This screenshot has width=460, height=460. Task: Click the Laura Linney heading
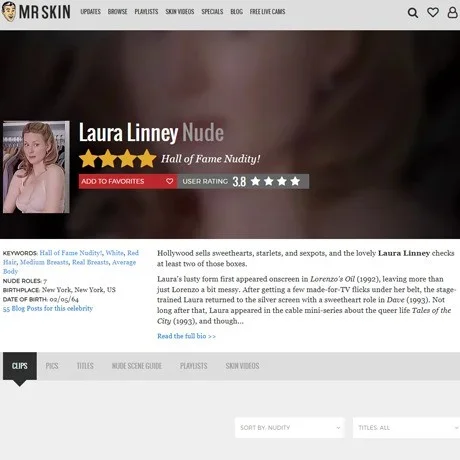click(x=128, y=133)
